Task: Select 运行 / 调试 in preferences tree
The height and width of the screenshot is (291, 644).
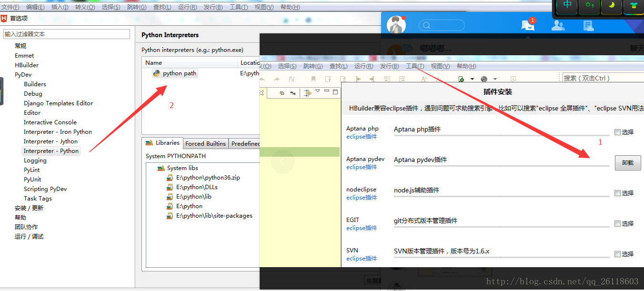Action: click(29, 237)
